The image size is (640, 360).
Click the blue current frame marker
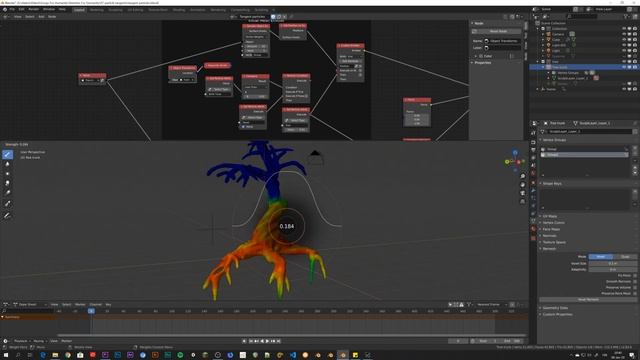coord(91,311)
